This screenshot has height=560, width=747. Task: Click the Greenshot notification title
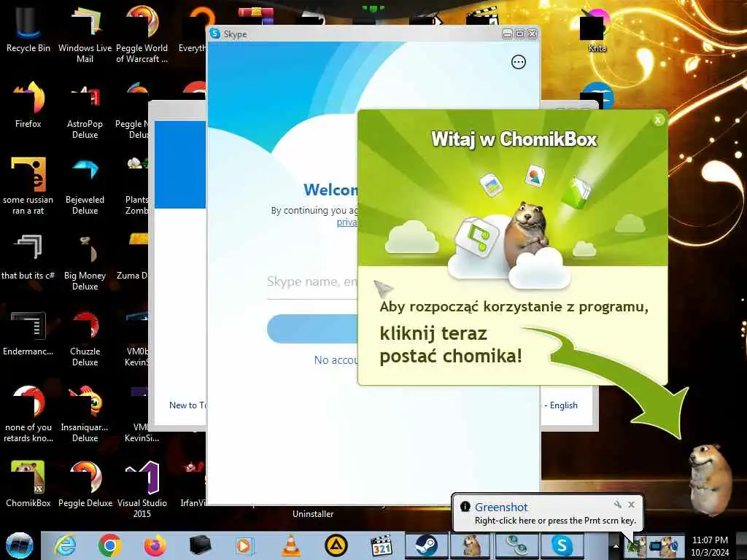pos(501,507)
